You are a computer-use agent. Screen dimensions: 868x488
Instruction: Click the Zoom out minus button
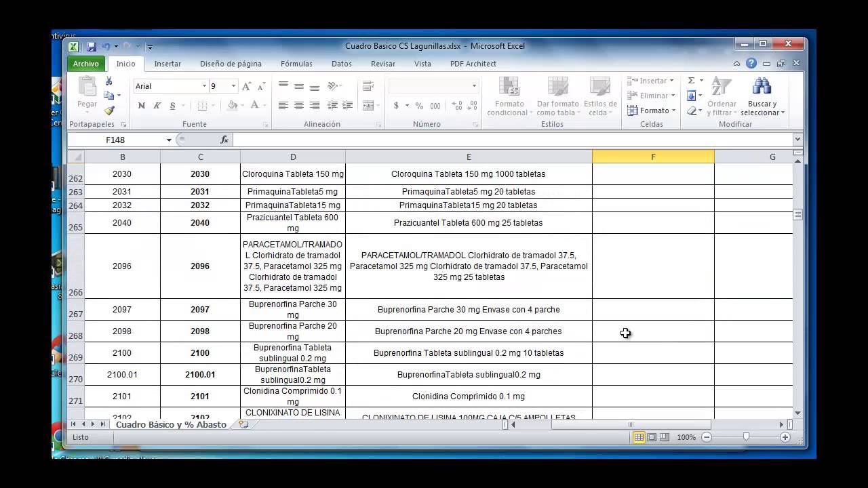tap(706, 438)
